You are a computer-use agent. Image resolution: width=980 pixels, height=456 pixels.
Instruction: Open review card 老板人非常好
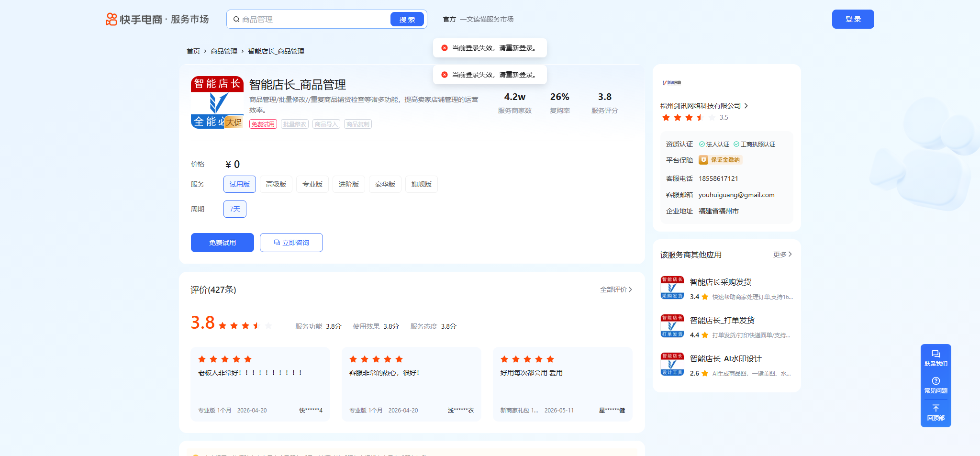click(260, 384)
